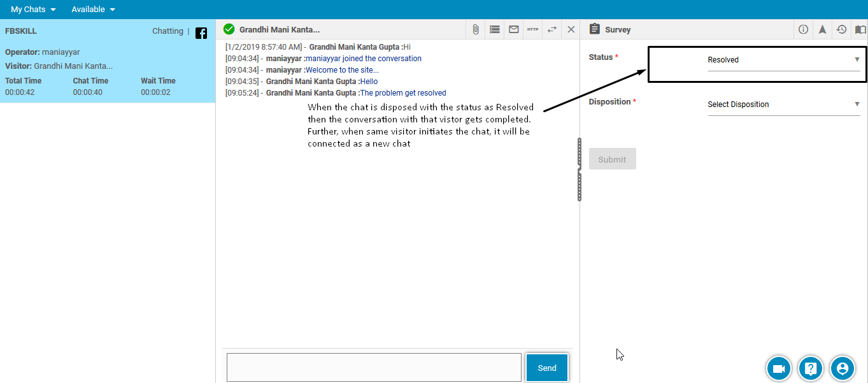Click the Send button
Image resolution: width=868 pixels, height=383 pixels.
[x=546, y=368]
